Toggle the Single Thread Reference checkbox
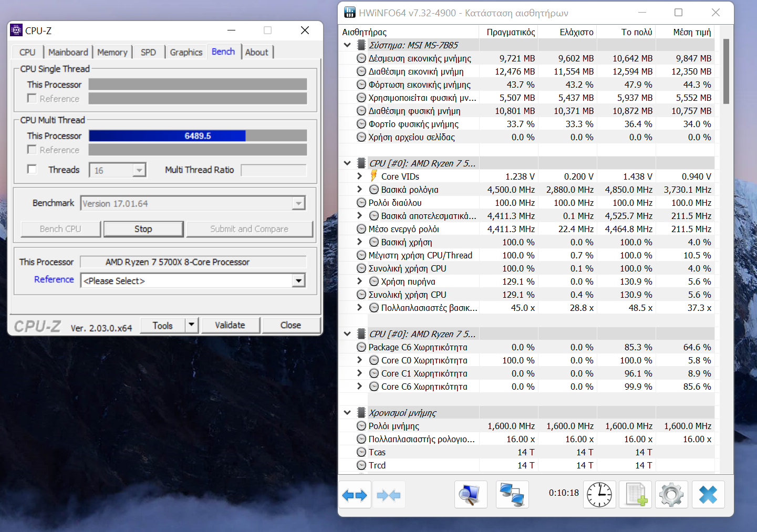This screenshot has width=757, height=532. click(32, 98)
